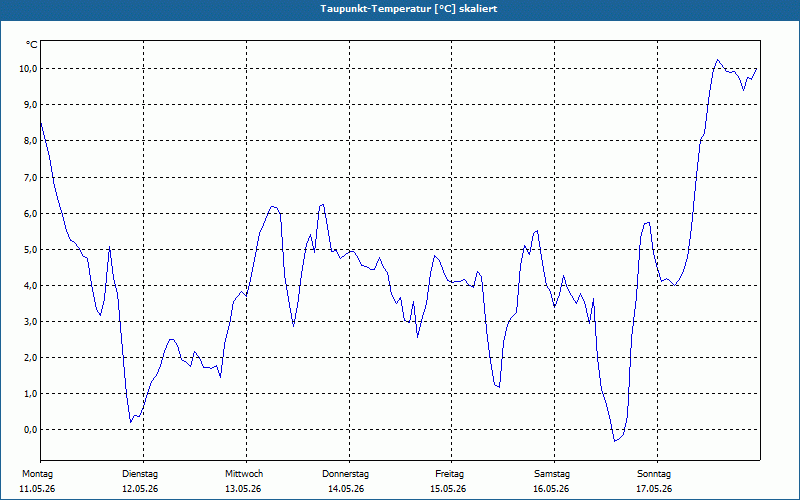
Task: Click the 12.05.26 date label
Action: click(x=140, y=489)
